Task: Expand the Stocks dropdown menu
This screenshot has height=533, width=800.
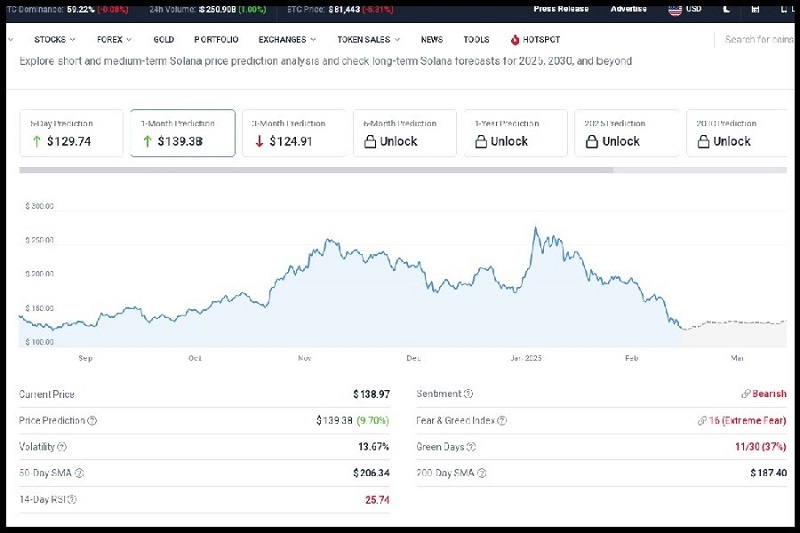Action: [54, 40]
